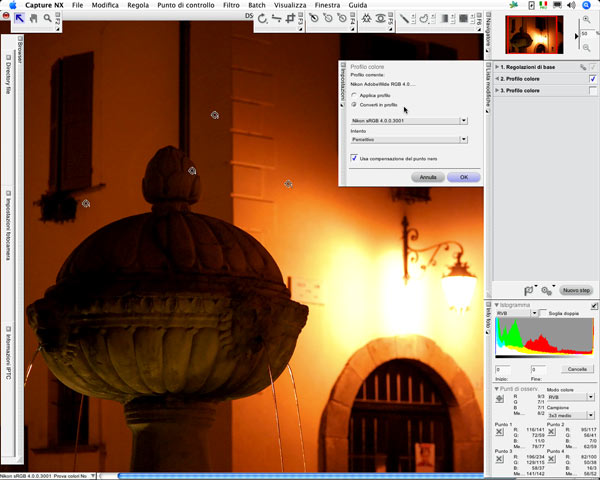Open the Guida menu

(x=358, y=5)
